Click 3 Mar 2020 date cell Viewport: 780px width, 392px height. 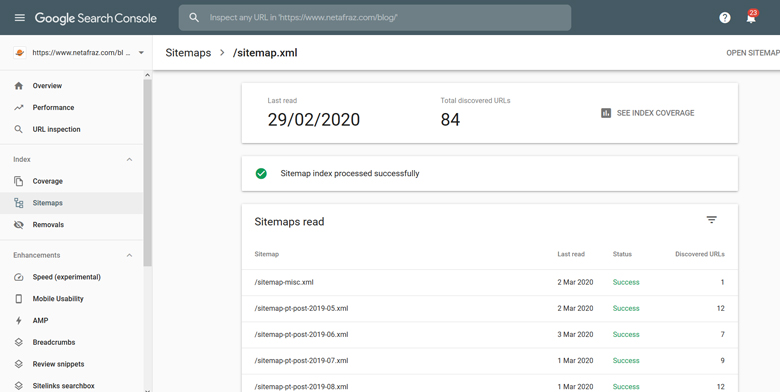(x=575, y=335)
